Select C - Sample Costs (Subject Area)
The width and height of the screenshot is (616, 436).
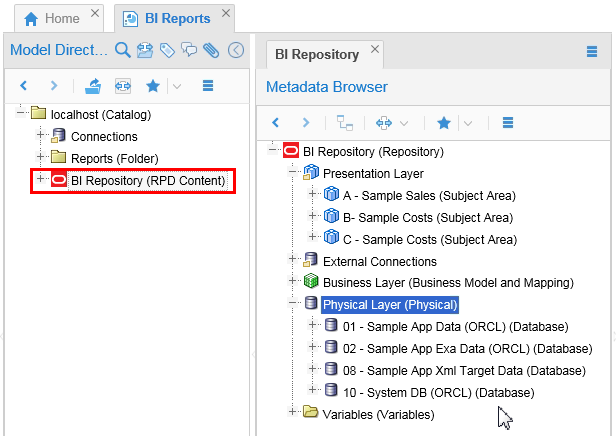click(430, 240)
